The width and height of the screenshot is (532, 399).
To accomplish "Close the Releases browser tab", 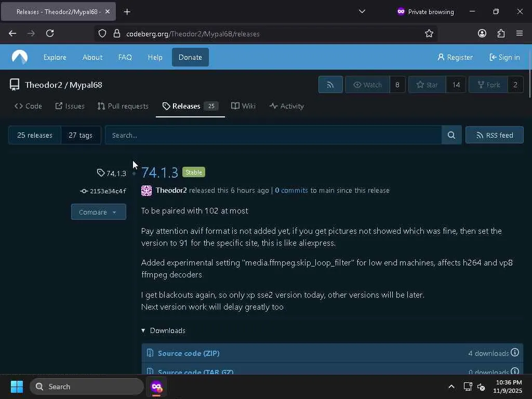I will 107,11.
